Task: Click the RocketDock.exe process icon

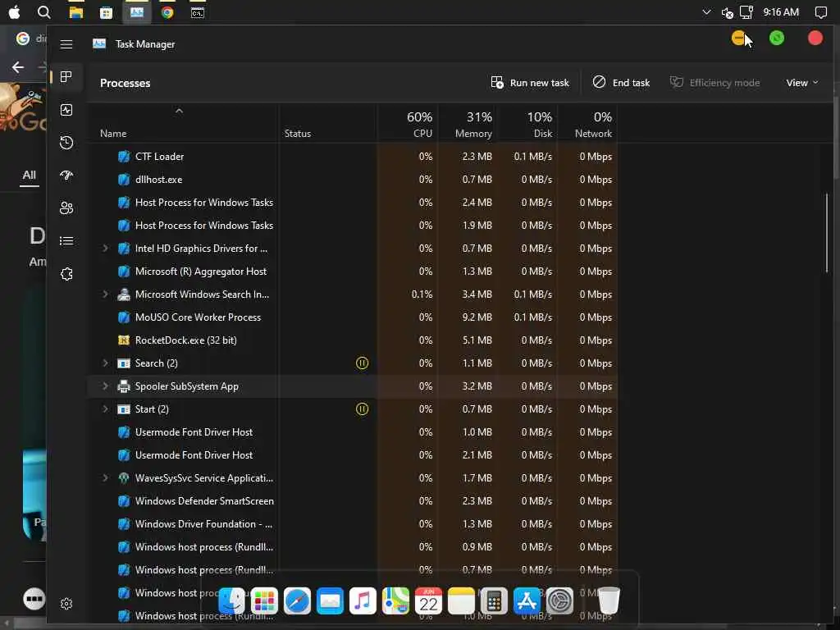Action: (124, 340)
